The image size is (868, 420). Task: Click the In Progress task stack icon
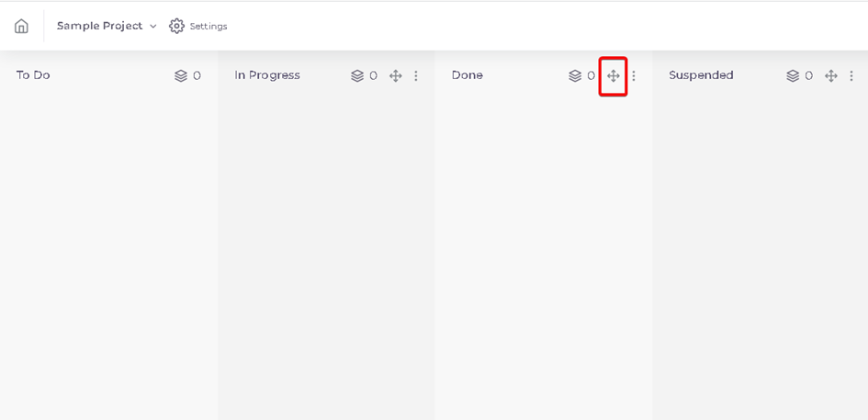357,76
